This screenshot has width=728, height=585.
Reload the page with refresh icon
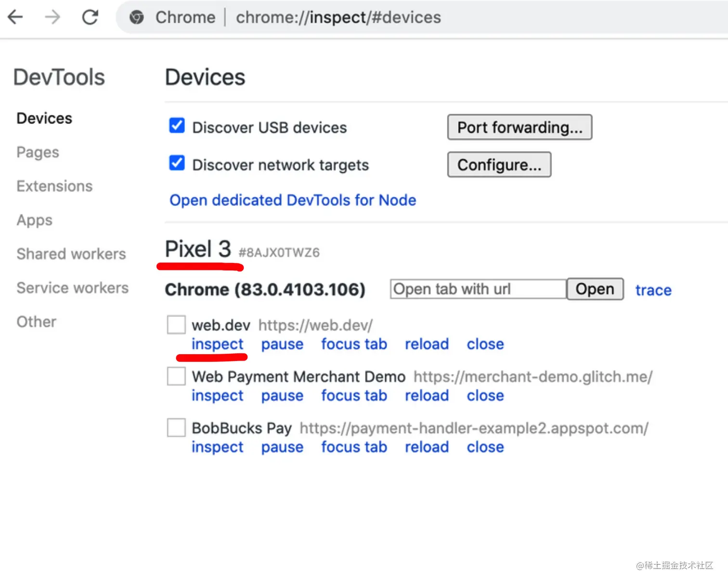pos(90,17)
